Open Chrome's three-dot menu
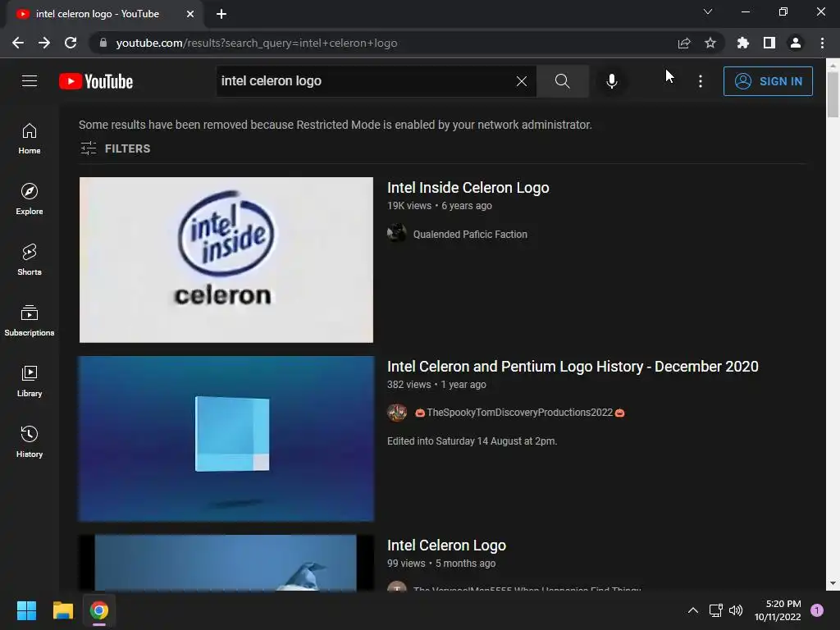The width and height of the screenshot is (840, 630). click(822, 43)
